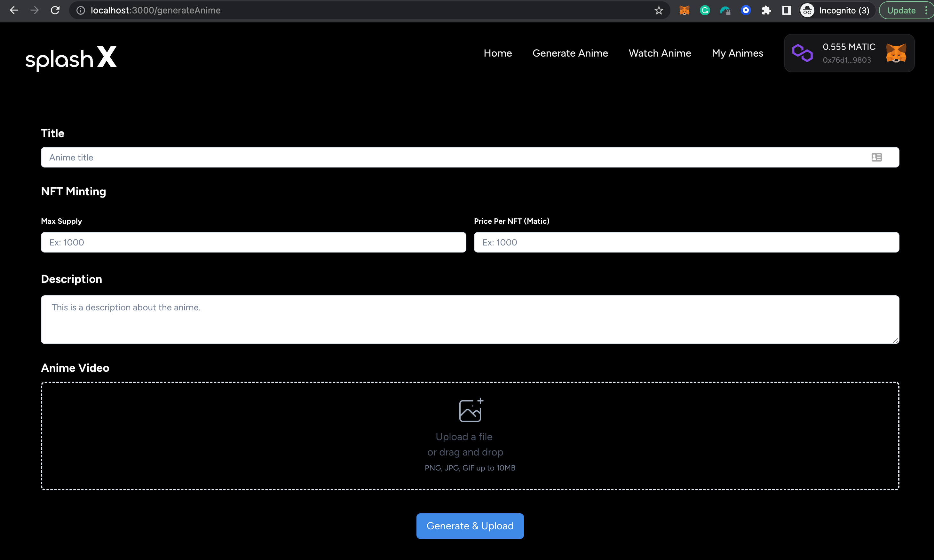Click the Polygon MATIC logo icon
The height and width of the screenshot is (560, 934).
[802, 53]
